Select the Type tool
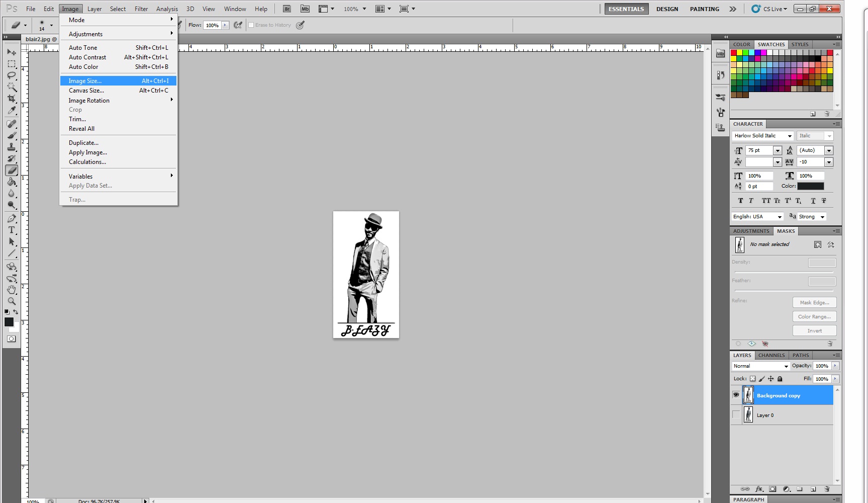868x503 pixels. tap(12, 230)
